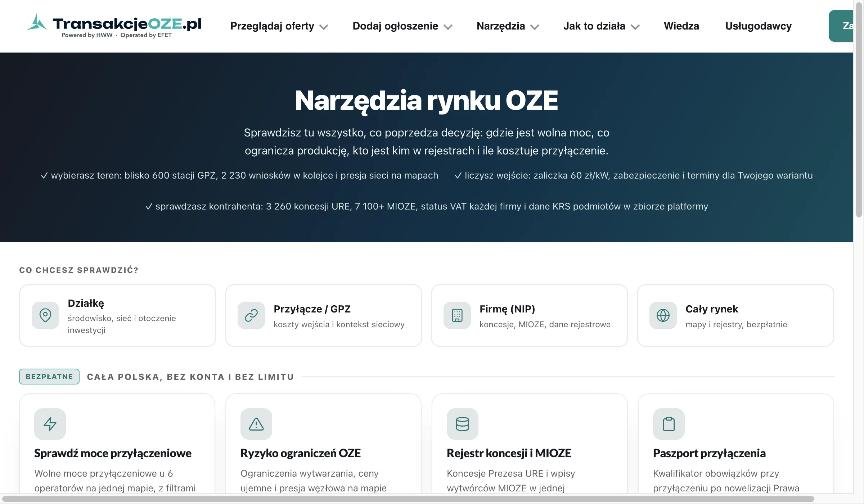Image resolution: width=864 pixels, height=504 pixels.
Task: Click the map pin icon in Działkę card
Action: [x=45, y=315]
